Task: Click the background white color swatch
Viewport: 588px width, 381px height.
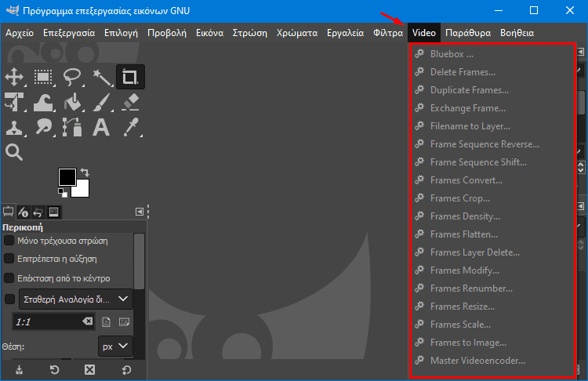Action: pos(82,190)
